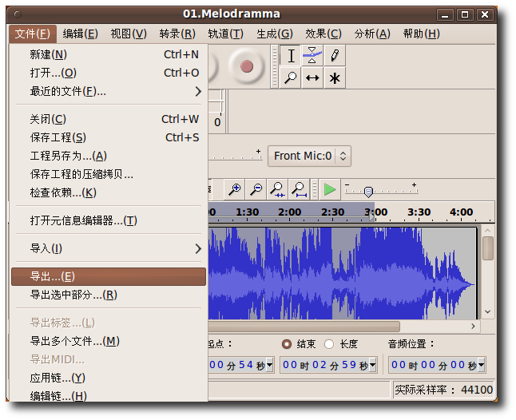Select the Selection (I-beam) tool
Screen dimensions: 516x420
pos(290,55)
